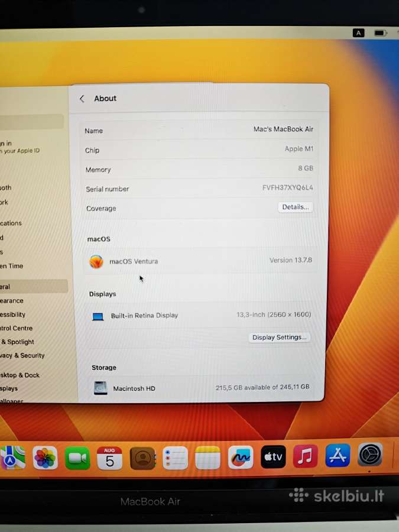Open Appearance settings in sidebar
Screen dimensions: 399x532
12,301
